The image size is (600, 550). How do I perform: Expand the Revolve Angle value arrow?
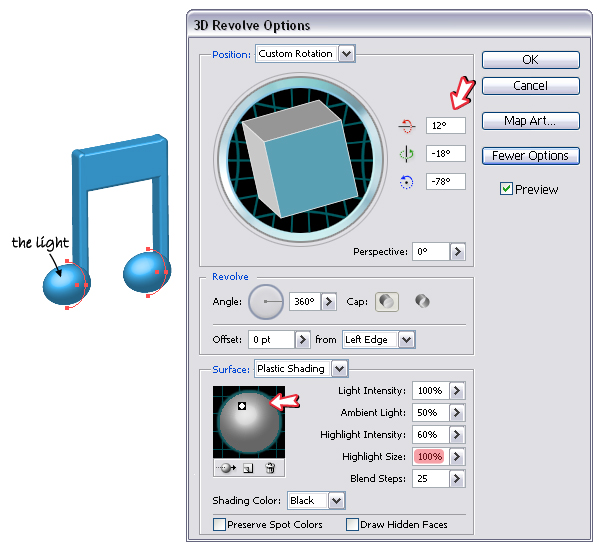[329, 302]
